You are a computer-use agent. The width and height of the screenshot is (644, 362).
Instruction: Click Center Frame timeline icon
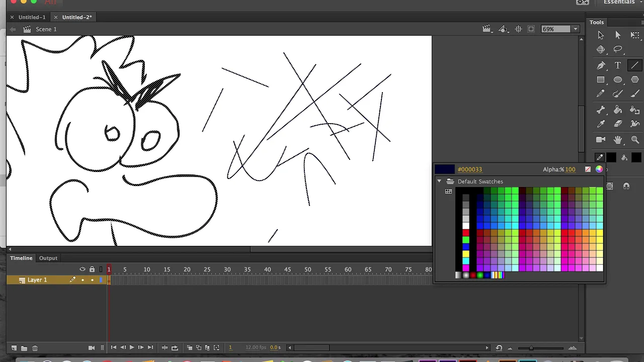(x=165, y=347)
